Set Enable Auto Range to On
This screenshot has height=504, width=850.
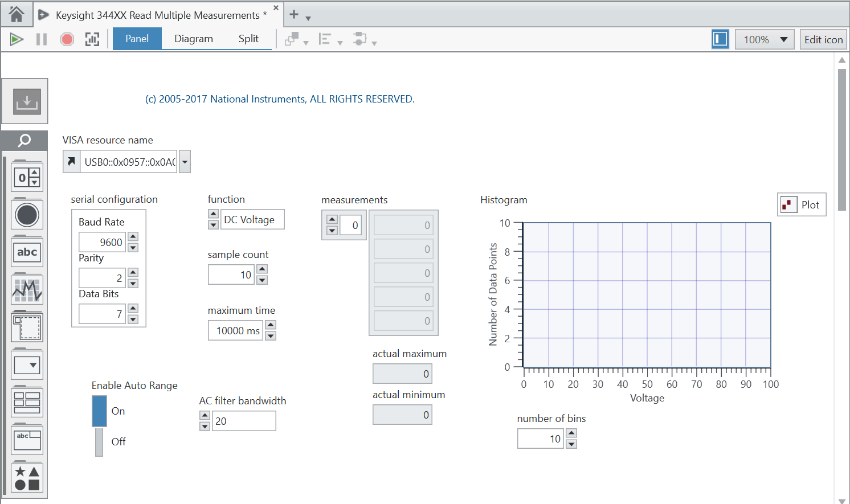(x=98, y=411)
